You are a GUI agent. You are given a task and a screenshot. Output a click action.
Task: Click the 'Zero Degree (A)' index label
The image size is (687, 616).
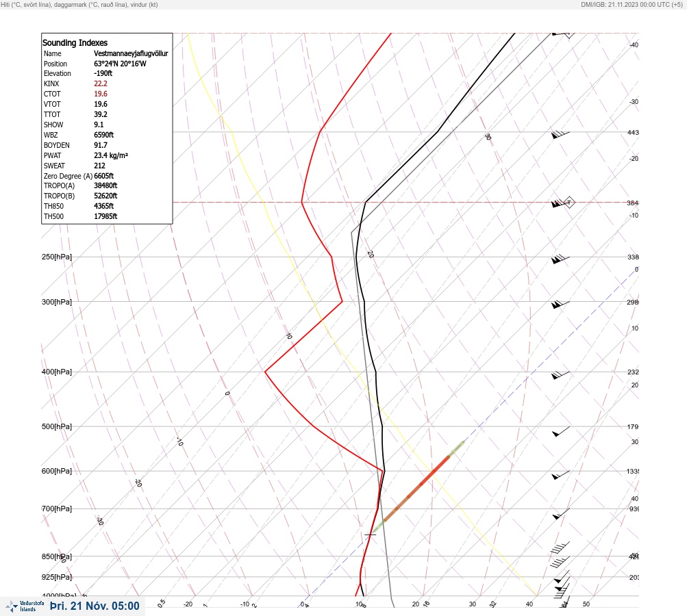[68, 176]
